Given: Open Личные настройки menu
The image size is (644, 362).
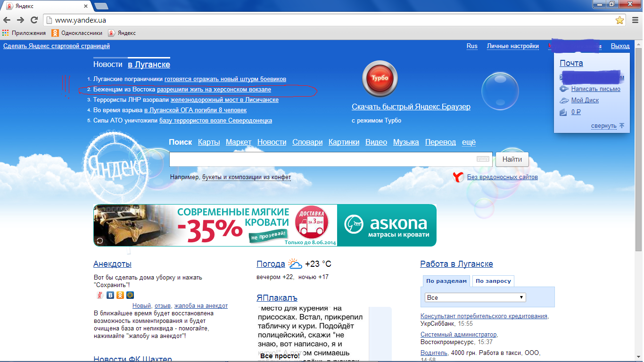Looking at the screenshot, I should click(x=513, y=46).
